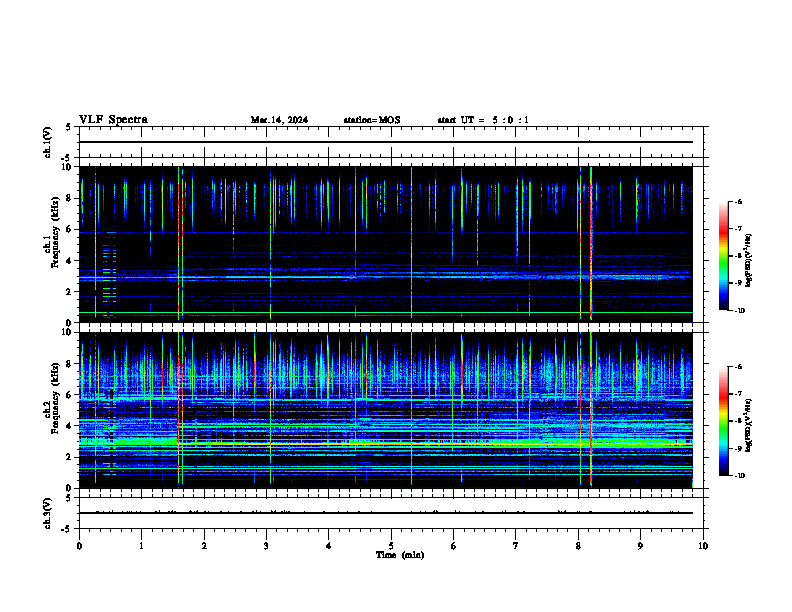Image resolution: width=792 pixels, height=612 pixels.
Task: Click the "3" minute tick on time axis
Action: (x=266, y=546)
